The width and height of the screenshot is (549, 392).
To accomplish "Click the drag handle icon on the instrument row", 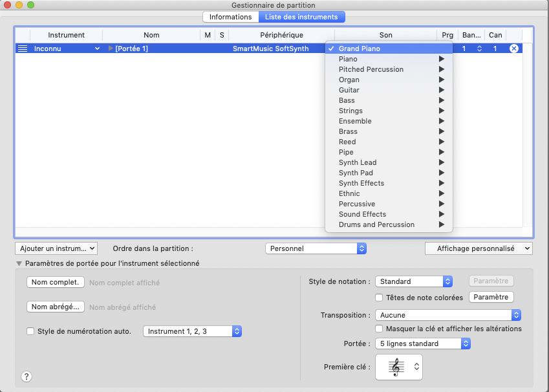I will coord(23,49).
